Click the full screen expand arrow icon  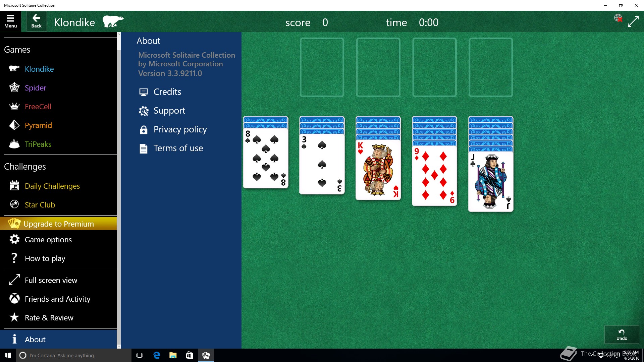click(633, 22)
